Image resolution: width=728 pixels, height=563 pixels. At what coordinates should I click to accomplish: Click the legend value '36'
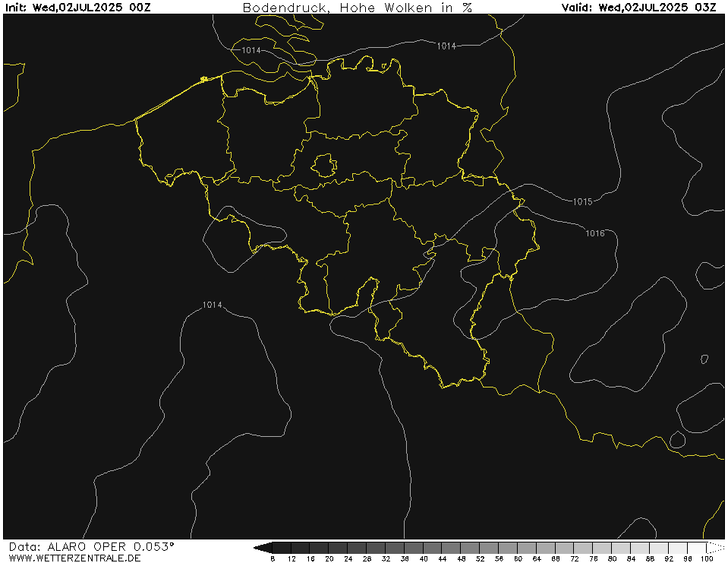click(x=405, y=558)
